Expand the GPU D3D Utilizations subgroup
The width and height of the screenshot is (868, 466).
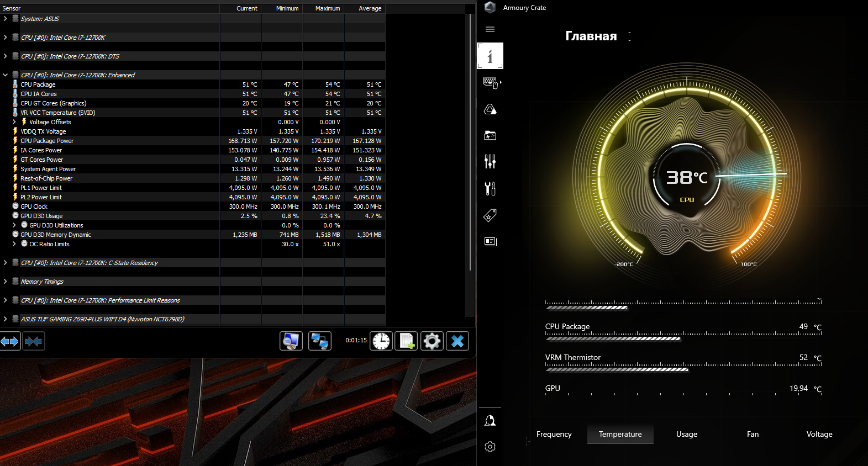tap(14, 225)
